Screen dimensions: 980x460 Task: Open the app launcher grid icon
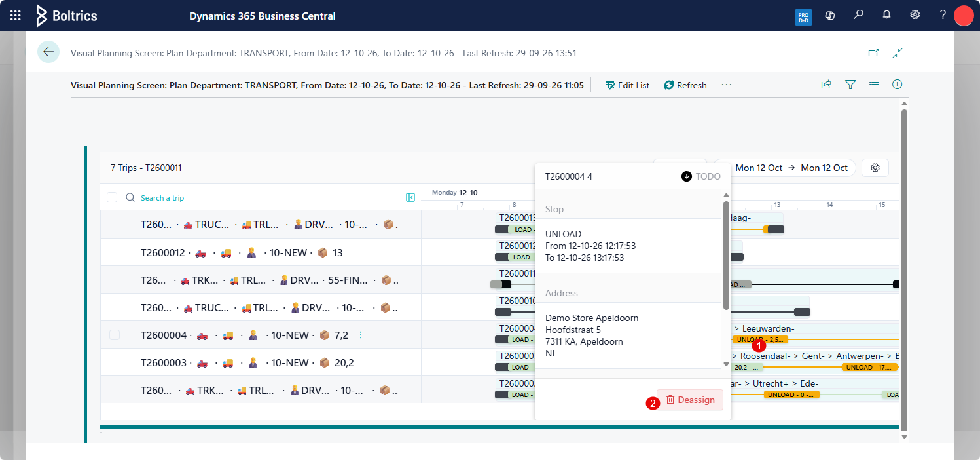[16, 16]
